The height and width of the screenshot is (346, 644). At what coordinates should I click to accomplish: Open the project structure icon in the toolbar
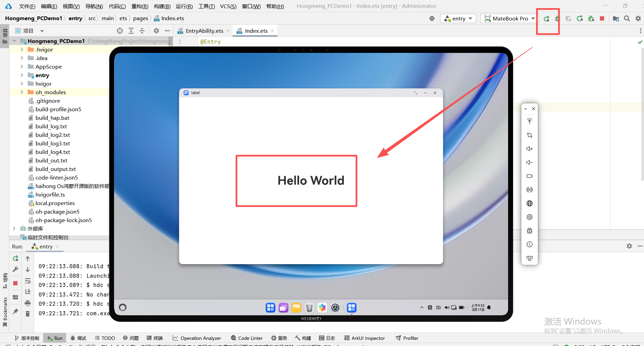coord(616,19)
